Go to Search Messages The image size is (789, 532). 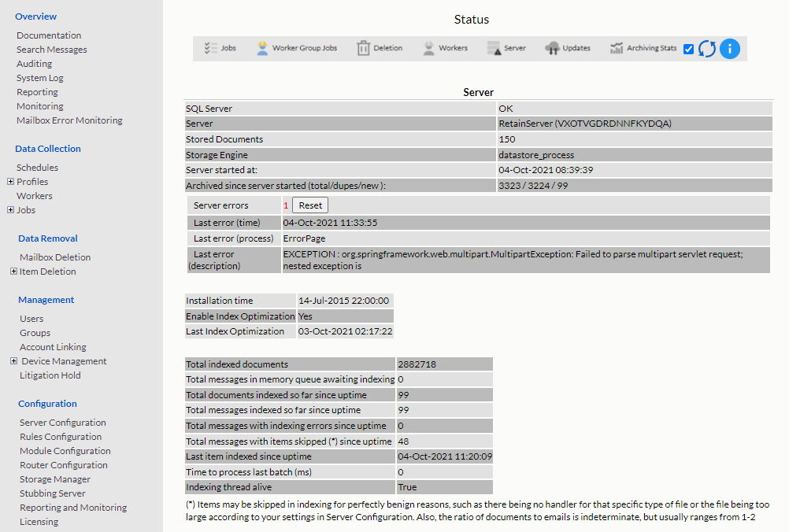(52, 50)
